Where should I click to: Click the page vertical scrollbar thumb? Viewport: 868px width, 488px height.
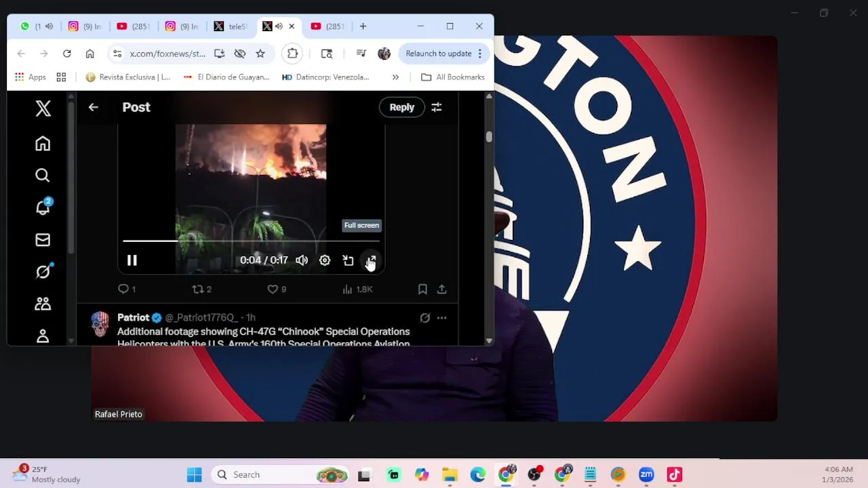[x=489, y=136]
